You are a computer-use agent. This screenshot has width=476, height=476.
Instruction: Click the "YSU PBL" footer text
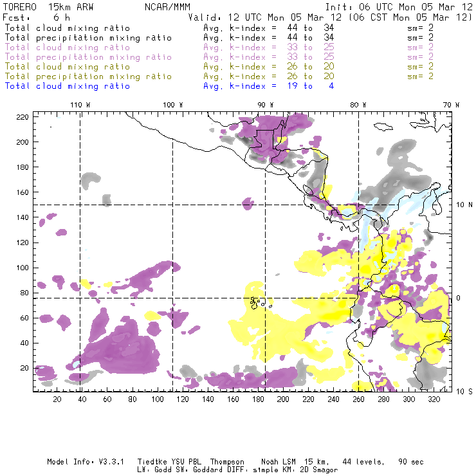point(186,462)
